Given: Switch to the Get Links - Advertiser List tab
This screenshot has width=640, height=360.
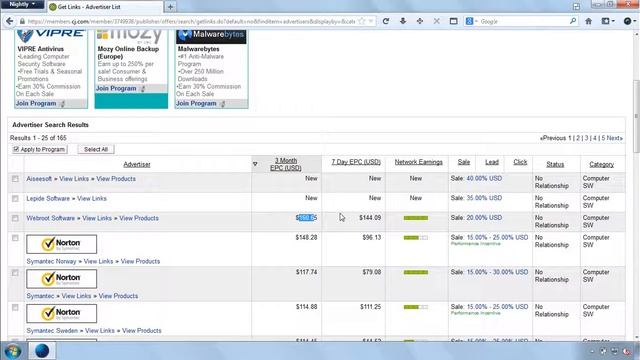Looking at the screenshot, I should coord(105,7).
